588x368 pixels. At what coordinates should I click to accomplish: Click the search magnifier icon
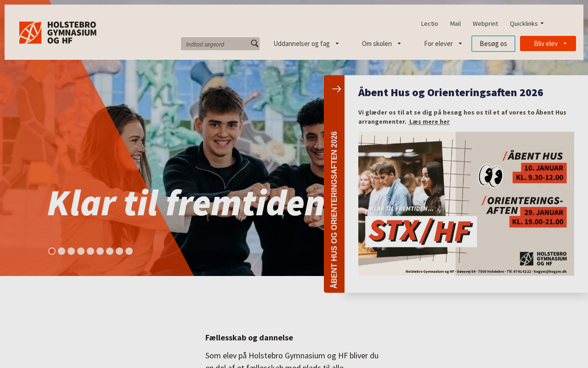(x=254, y=43)
